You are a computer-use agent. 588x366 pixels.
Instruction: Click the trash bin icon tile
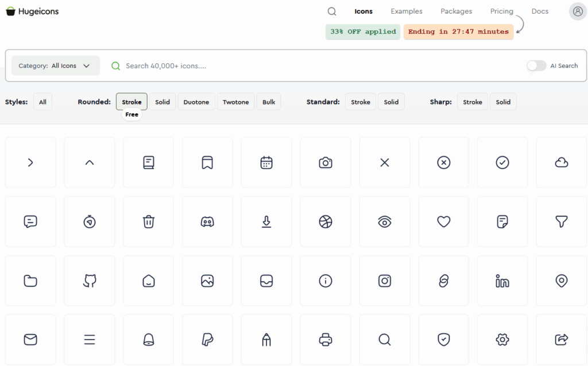[x=149, y=221]
